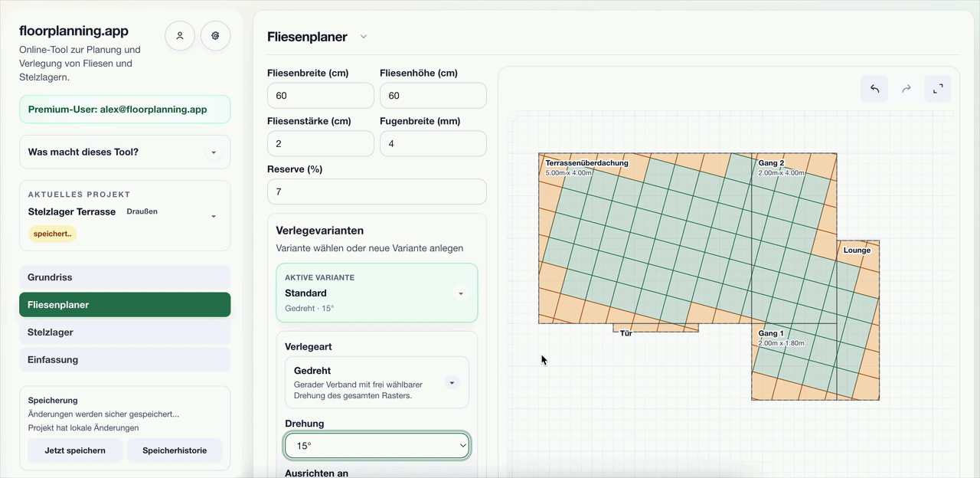Click the Premium-User email badge
The height and width of the screenshot is (478, 980).
tap(125, 110)
